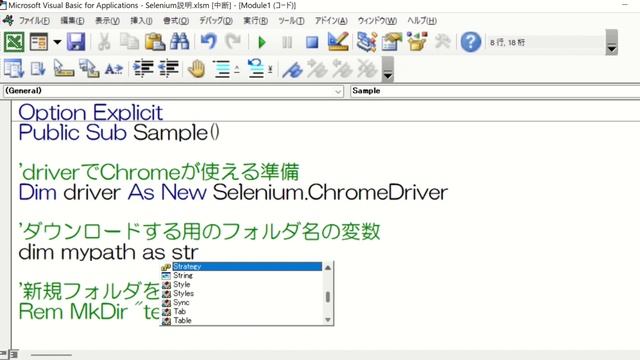The image size is (640, 360).
Task: Expand Standard toolbar options arrow
Action: pos(611,42)
